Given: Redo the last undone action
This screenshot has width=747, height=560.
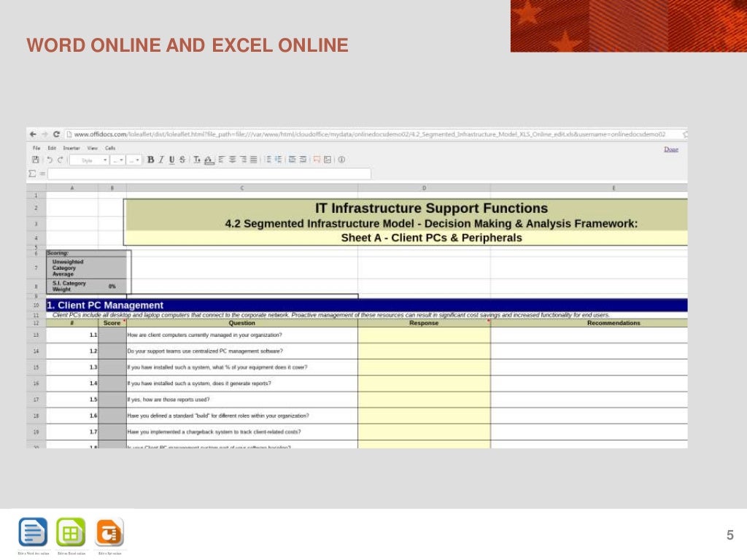Looking at the screenshot, I should coord(60,160).
